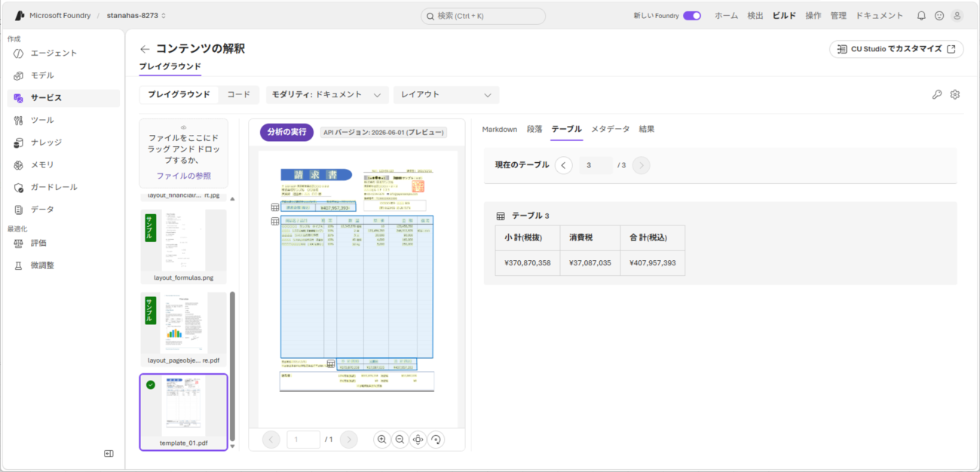Select the template_01.pdf thumbnail
The image size is (980, 472).
(183, 412)
